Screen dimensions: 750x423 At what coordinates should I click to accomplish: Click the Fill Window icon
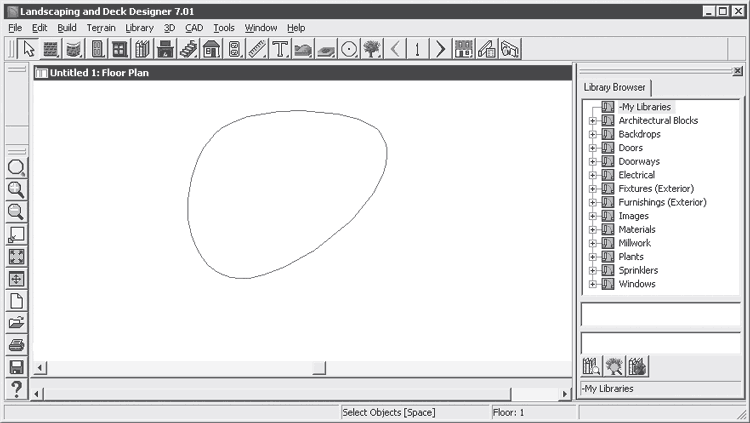16,256
